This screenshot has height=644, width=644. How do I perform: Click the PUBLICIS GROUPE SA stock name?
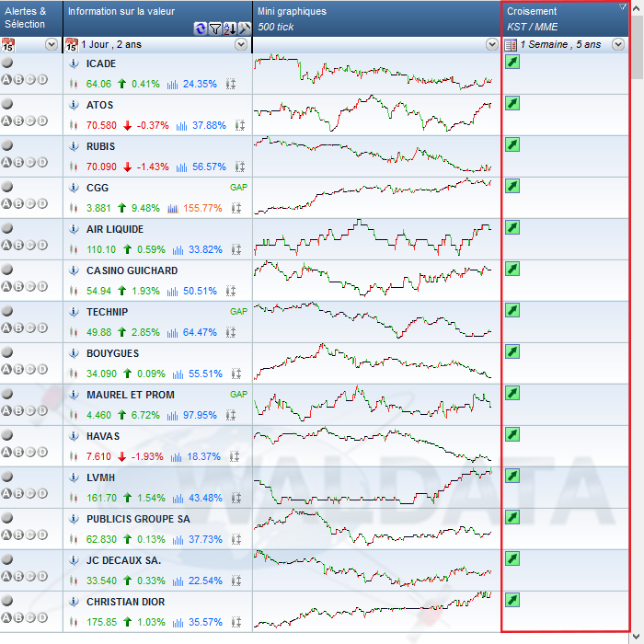pyautogui.click(x=138, y=519)
